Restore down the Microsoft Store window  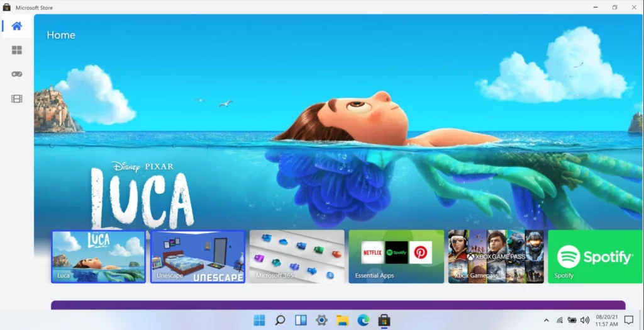tap(615, 8)
